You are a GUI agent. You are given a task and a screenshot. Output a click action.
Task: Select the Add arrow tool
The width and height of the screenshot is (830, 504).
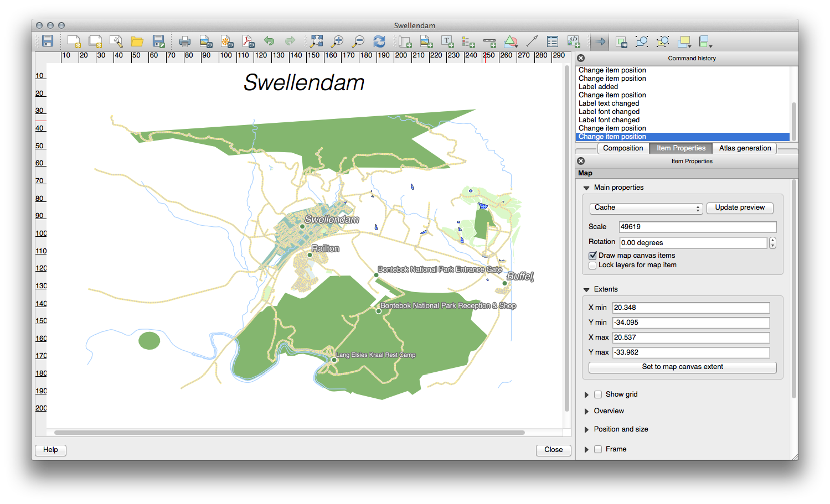532,41
